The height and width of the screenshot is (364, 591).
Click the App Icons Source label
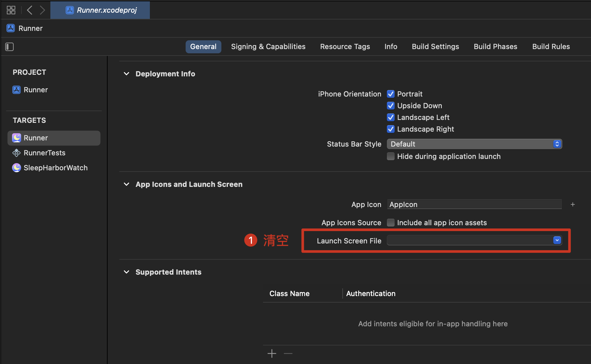(x=351, y=223)
